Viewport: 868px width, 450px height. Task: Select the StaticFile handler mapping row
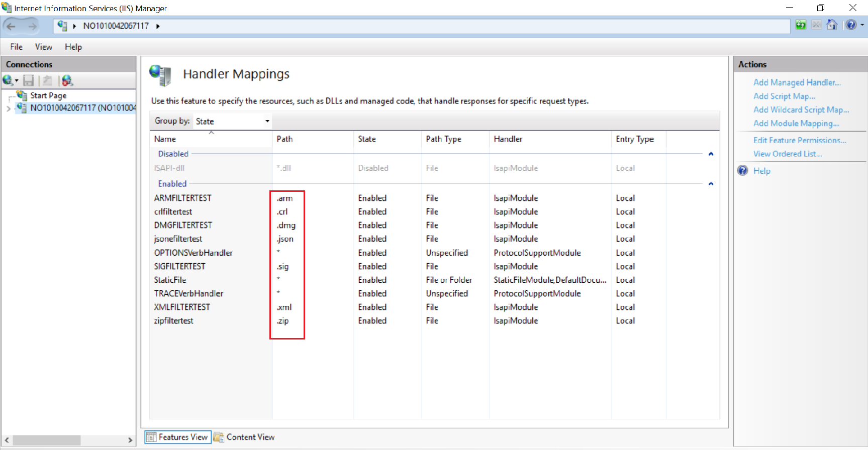click(x=170, y=280)
